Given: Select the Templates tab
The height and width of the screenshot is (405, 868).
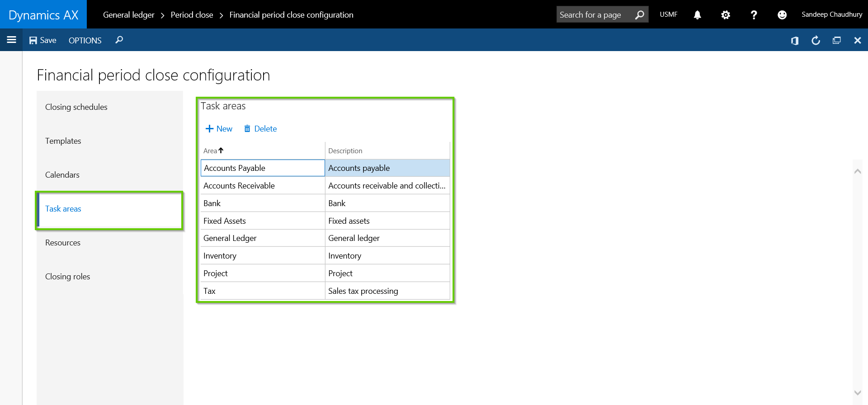Looking at the screenshot, I should [63, 141].
